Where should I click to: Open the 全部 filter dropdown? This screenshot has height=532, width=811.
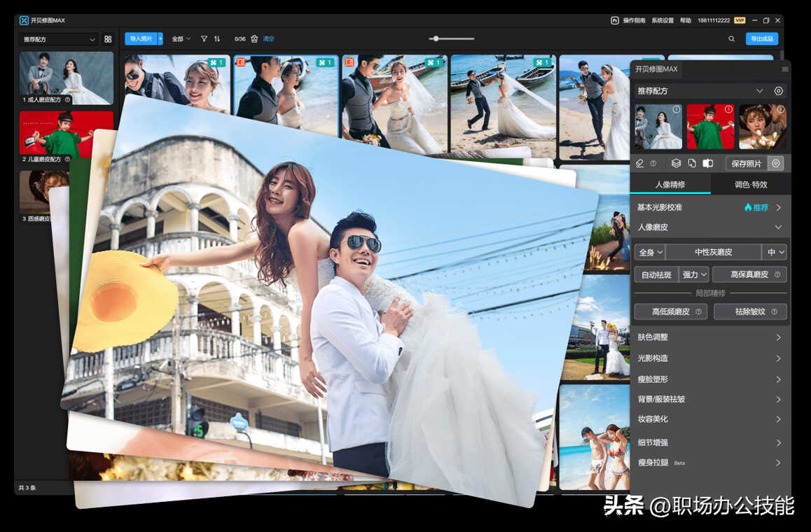[181, 38]
